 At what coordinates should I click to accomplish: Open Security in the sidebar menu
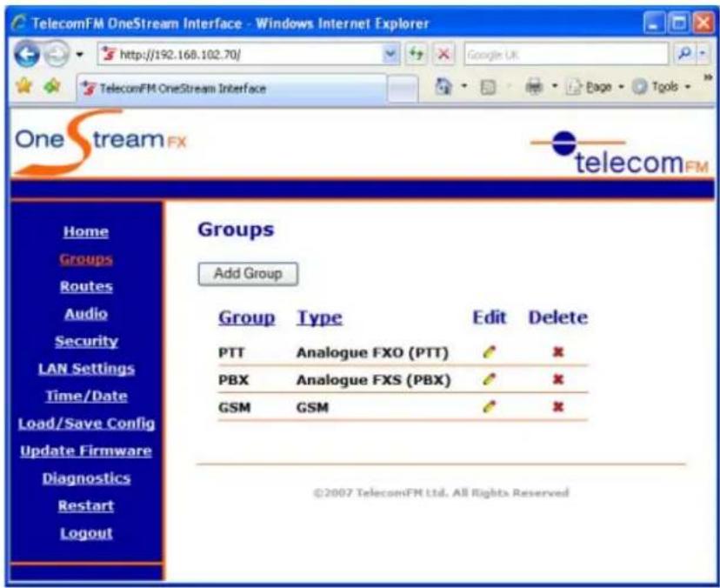click(x=86, y=341)
